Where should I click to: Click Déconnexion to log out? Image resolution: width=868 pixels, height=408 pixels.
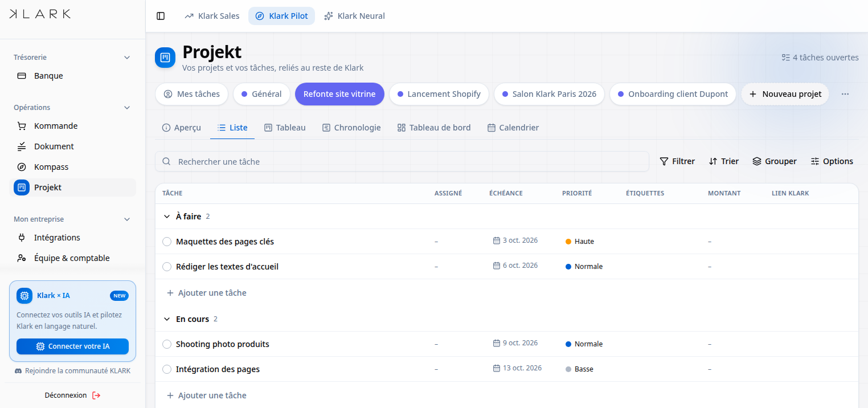pyautogui.click(x=72, y=395)
